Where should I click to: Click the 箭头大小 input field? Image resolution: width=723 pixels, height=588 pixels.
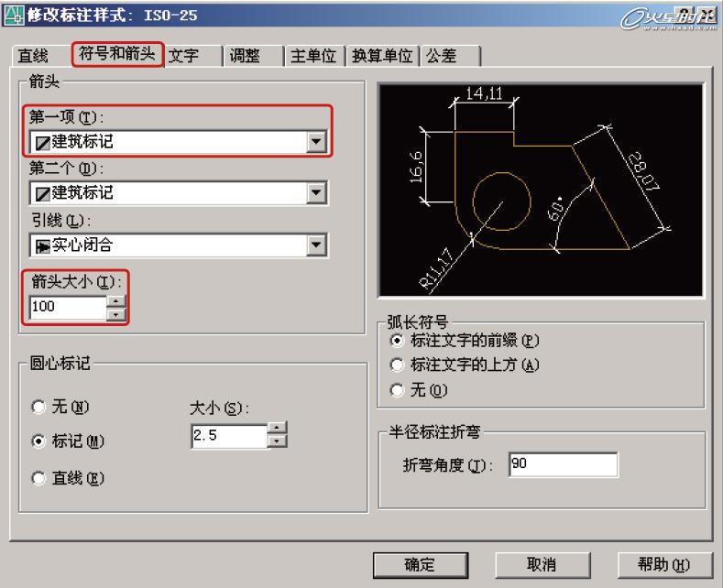68,307
